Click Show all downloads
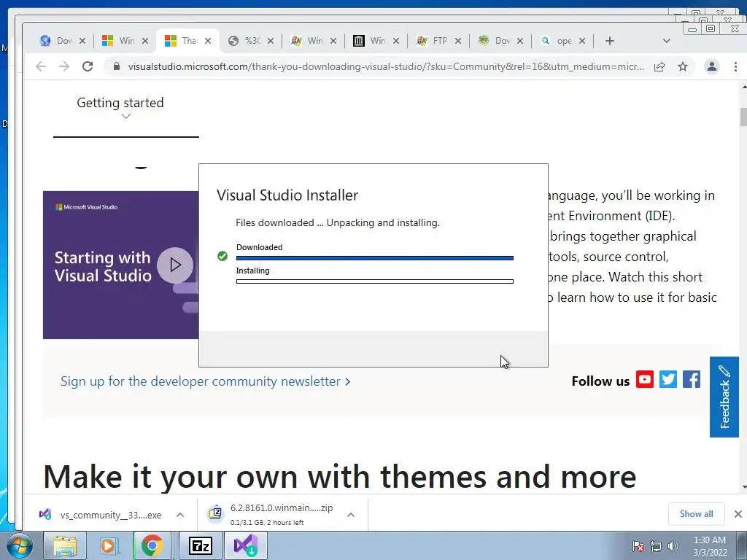Image resolution: width=747 pixels, height=560 pixels. click(x=696, y=514)
